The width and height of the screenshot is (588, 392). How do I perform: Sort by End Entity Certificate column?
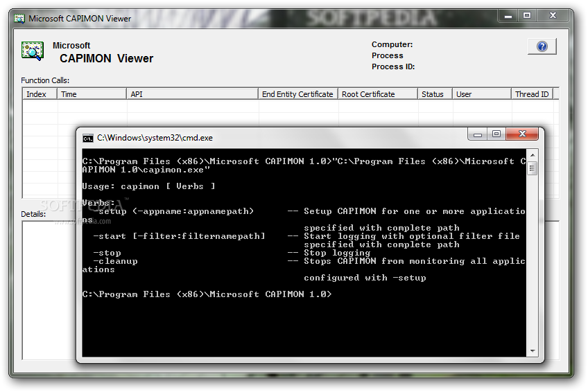coord(297,94)
